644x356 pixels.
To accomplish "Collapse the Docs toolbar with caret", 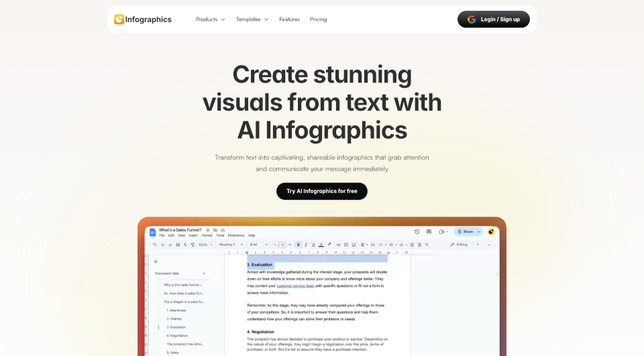I will point(489,245).
